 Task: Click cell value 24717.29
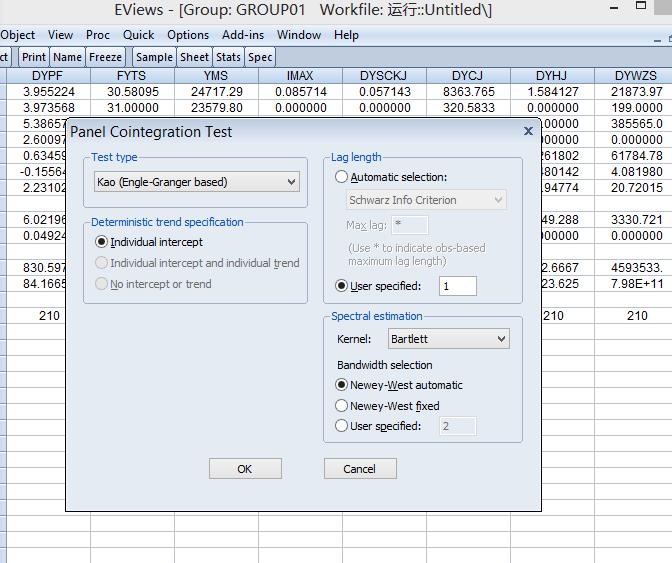pyautogui.click(x=217, y=92)
